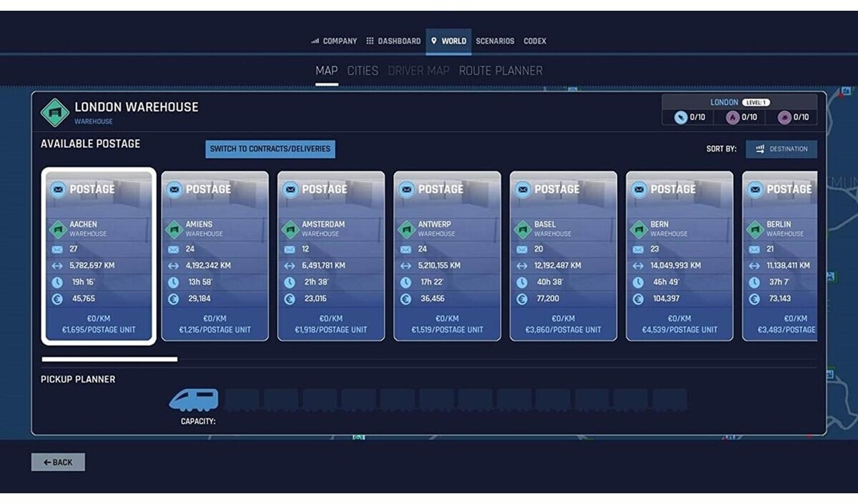Click first empty wagon slot in Pickup Planner
Screen dimensions: 858x504
click(242, 400)
